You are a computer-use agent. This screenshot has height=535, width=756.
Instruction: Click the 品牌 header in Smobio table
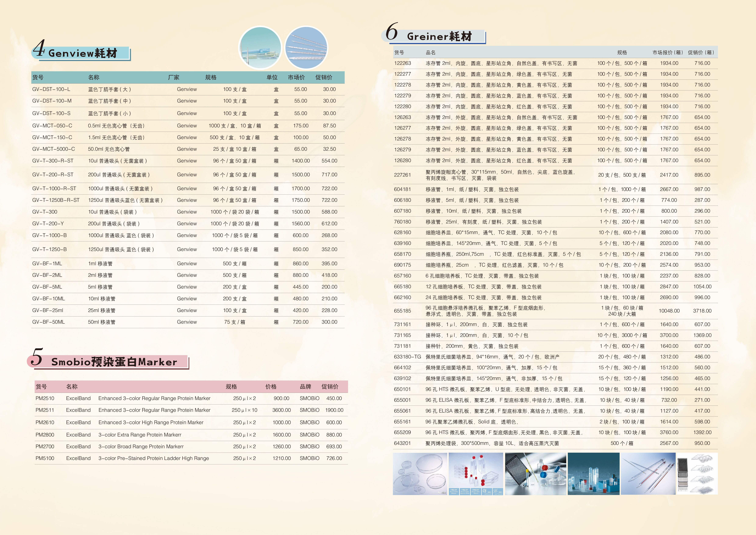click(x=305, y=387)
